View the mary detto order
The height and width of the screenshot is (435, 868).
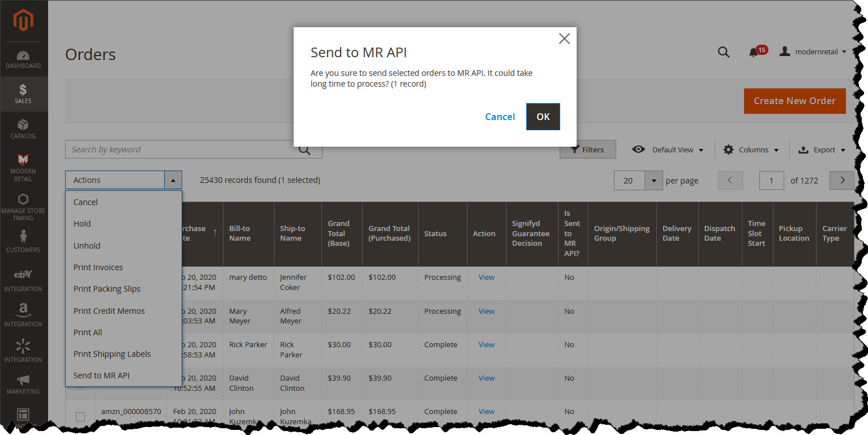pyautogui.click(x=487, y=277)
